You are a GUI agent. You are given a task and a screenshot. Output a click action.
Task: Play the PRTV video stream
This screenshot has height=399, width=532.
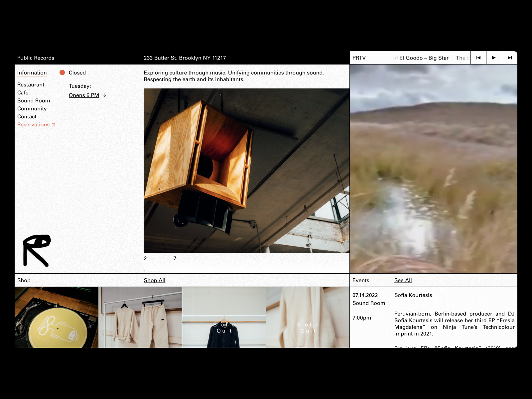tap(494, 58)
